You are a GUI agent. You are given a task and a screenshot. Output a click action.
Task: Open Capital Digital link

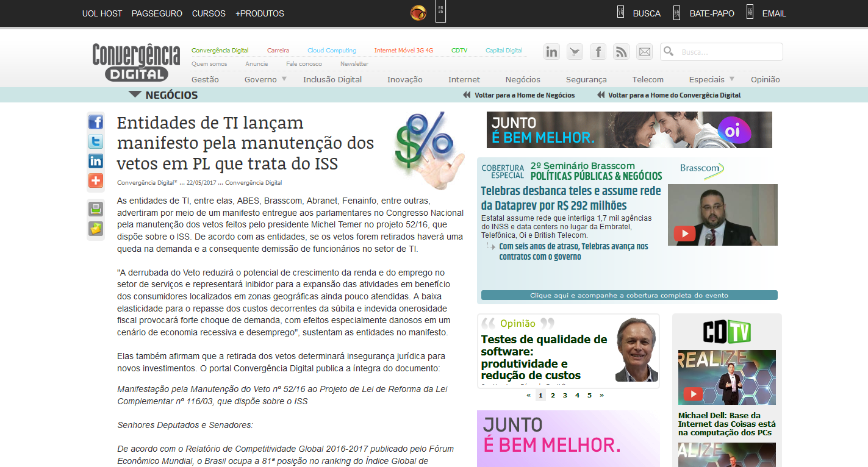point(504,51)
